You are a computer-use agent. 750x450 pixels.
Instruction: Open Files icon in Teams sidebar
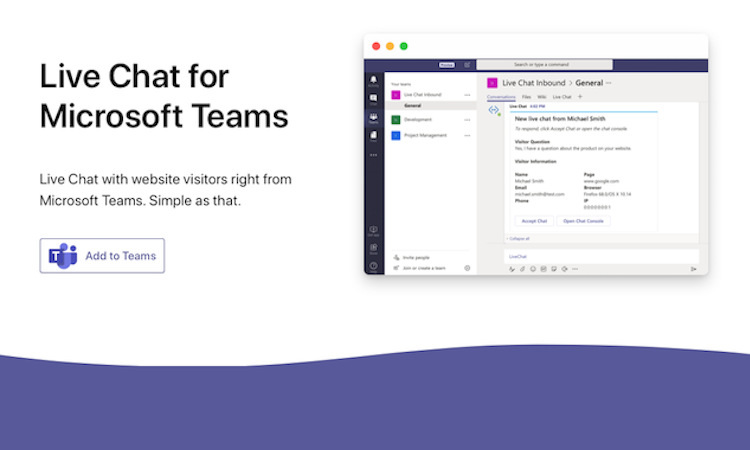click(374, 136)
